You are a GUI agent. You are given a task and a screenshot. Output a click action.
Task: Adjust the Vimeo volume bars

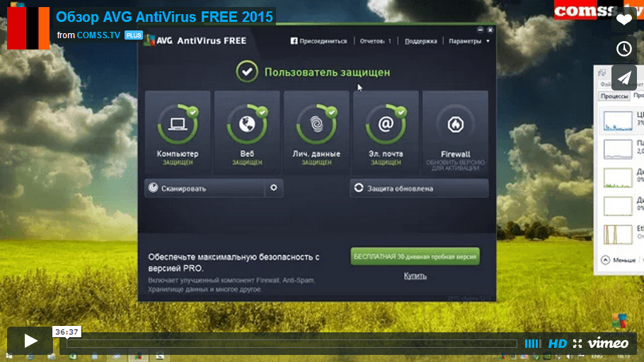tap(533, 344)
